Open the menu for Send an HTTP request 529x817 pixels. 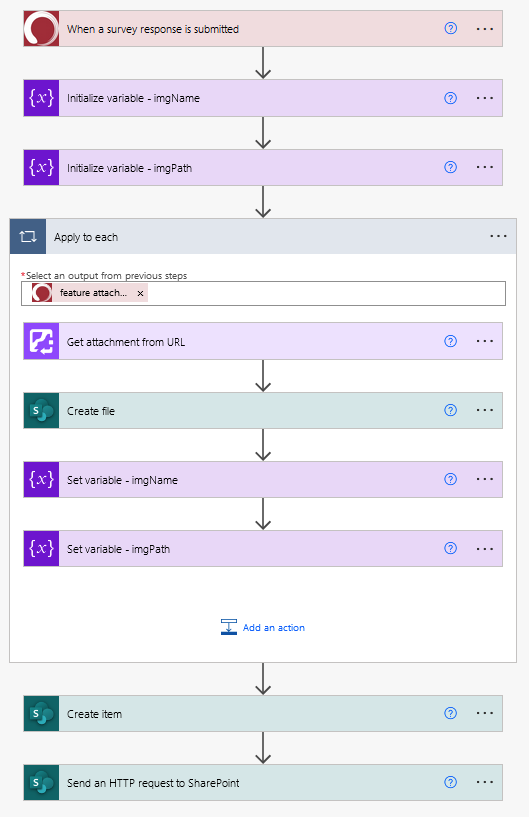click(485, 782)
